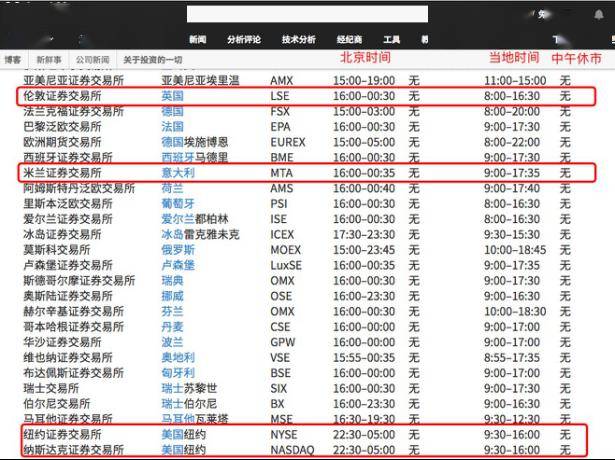Select the VSE Beijing time 15:55-00:35

coord(364,358)
